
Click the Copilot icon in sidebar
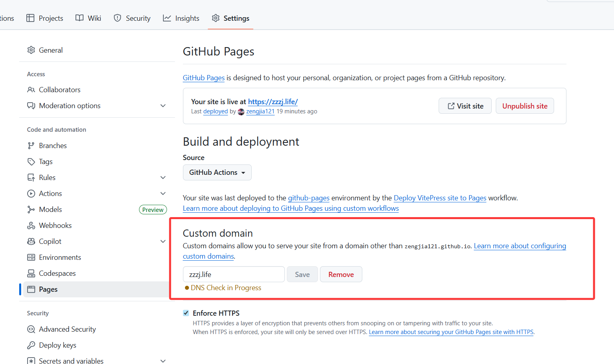pos(31,241)
